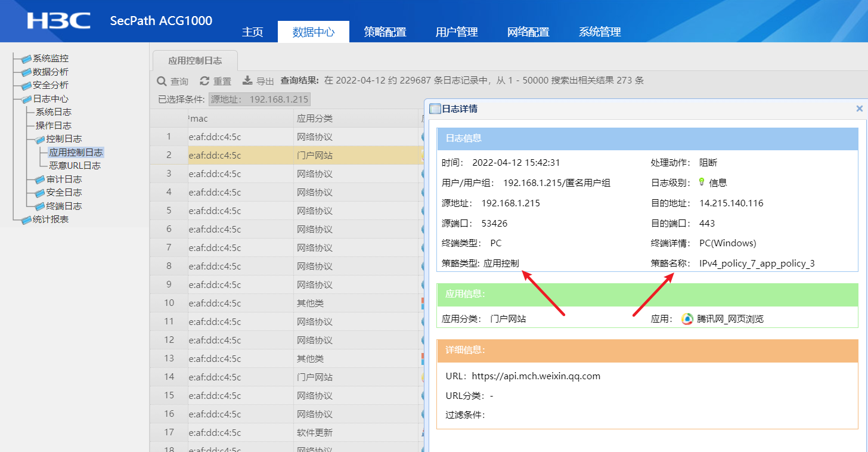Open 恶意URL日志 in the sidebar
Screen dimensions: 868x452
click(x=75, y=166)
